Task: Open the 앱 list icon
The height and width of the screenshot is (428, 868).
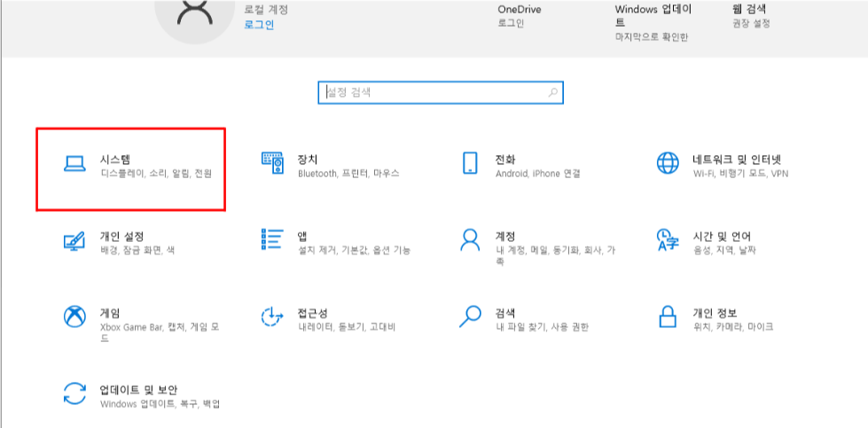Action: click(x=272, y=239)
